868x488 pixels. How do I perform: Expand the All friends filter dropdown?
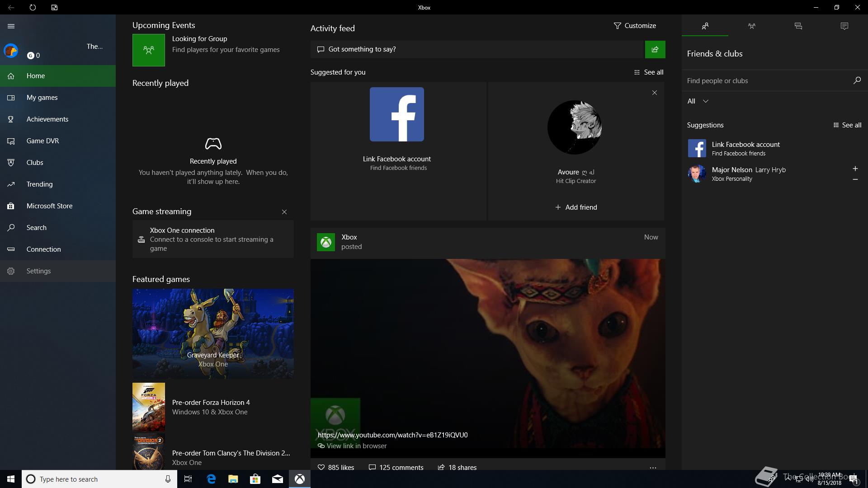click(698, 101)
